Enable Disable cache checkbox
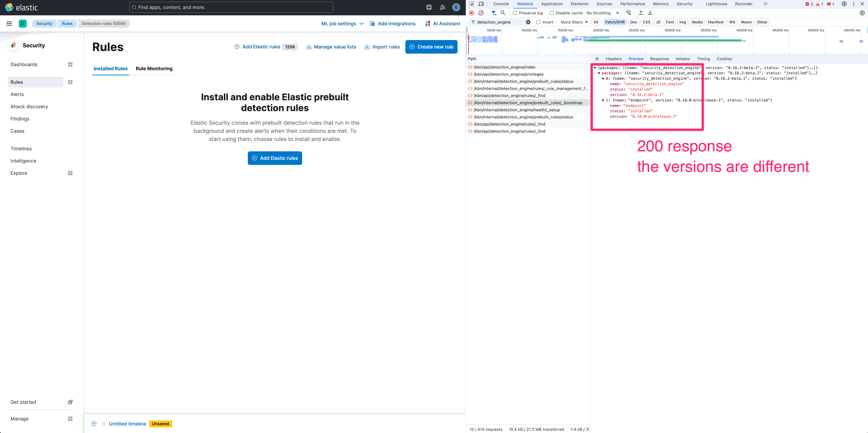 (552, 13)
